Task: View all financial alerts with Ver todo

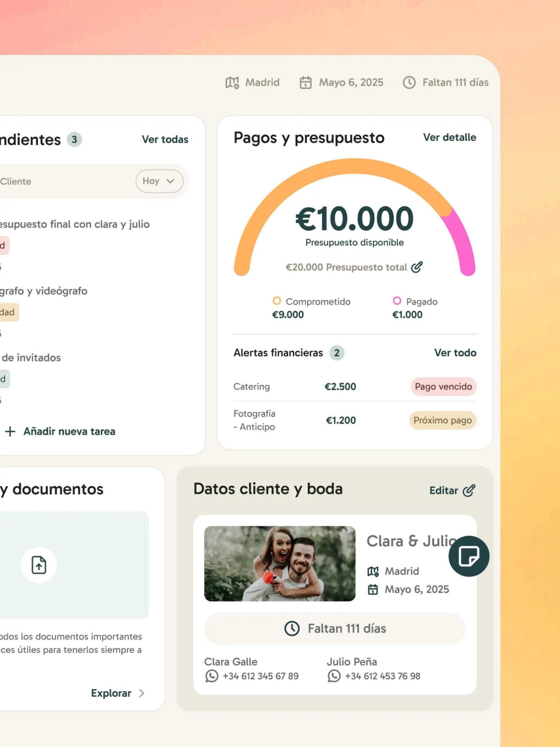Action: (x=455, y=353)
